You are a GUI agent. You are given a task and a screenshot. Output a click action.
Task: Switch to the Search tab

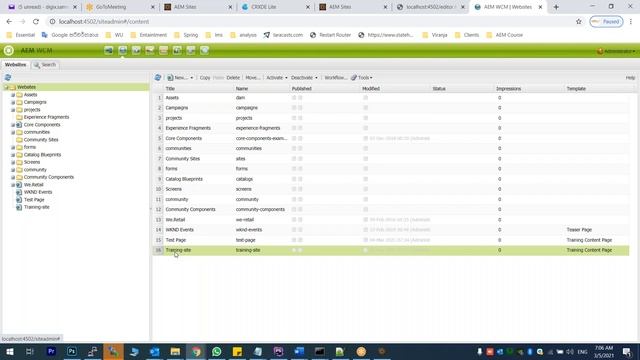[45, 65]
